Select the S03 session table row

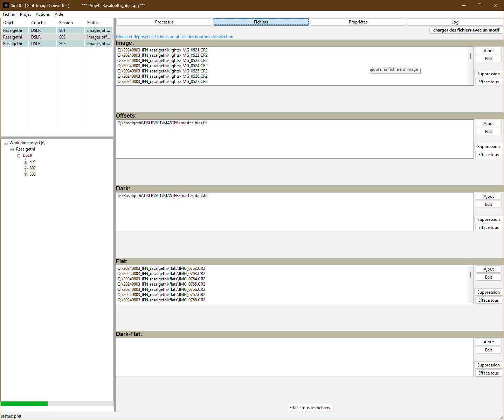click(57, 44)
